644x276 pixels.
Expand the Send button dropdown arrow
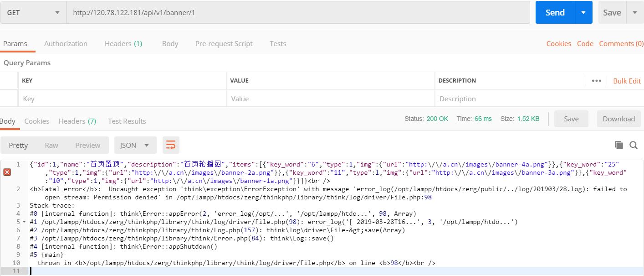[x=583, y=13]
